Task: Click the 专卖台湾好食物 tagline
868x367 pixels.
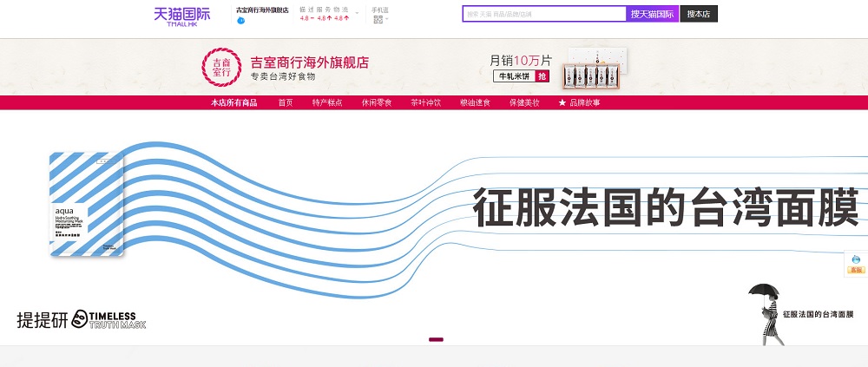Action: tap(283, 77)
